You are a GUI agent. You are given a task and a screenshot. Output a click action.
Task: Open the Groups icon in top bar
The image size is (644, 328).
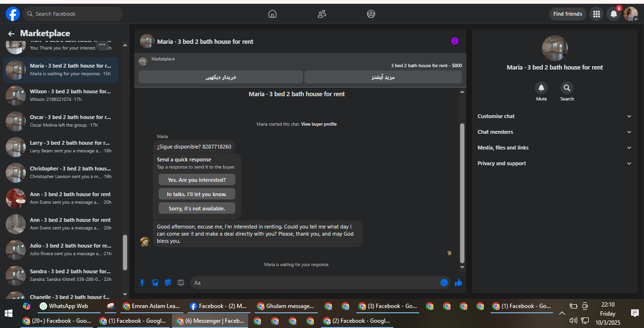pos(371,14)
